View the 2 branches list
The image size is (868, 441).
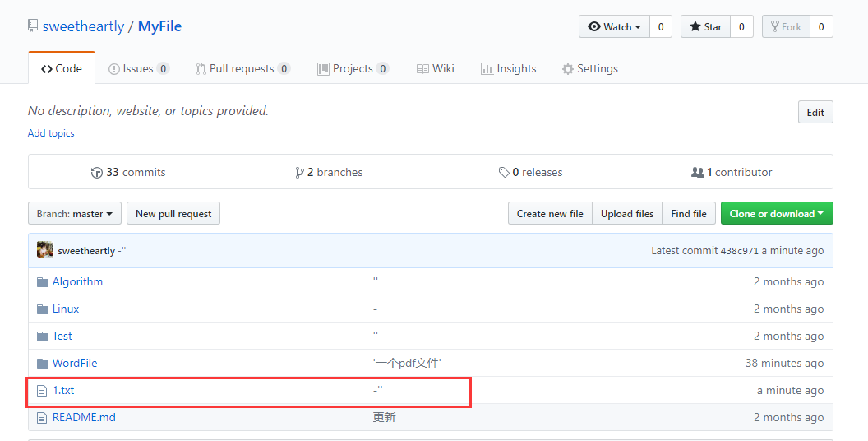click(x=329, y=172)
